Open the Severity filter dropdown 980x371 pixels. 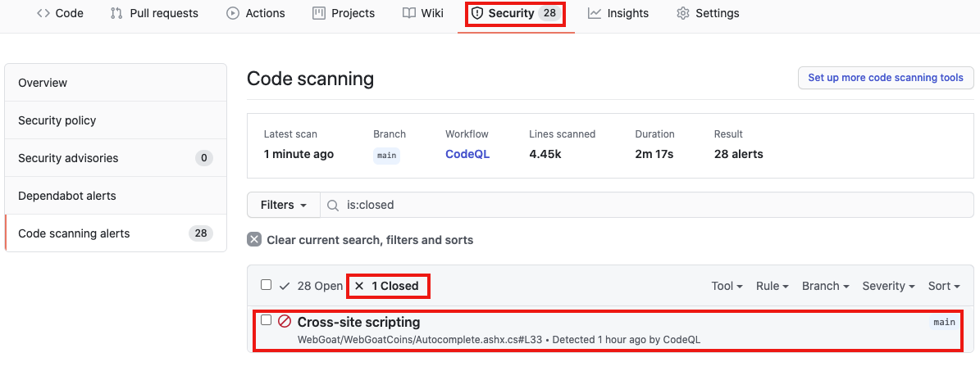pos(889,286)
